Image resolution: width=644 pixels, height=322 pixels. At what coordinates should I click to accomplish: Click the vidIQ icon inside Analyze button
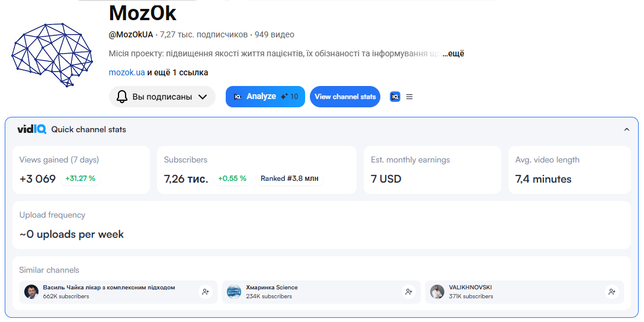pos(238,97)
